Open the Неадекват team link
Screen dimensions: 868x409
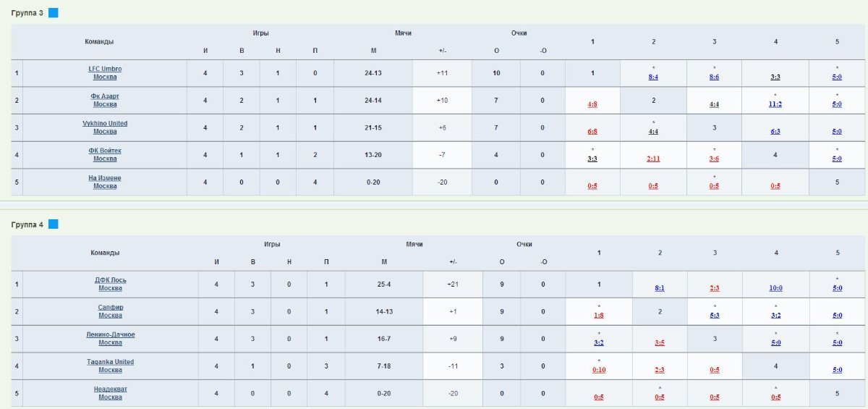(x=110, y=389)
